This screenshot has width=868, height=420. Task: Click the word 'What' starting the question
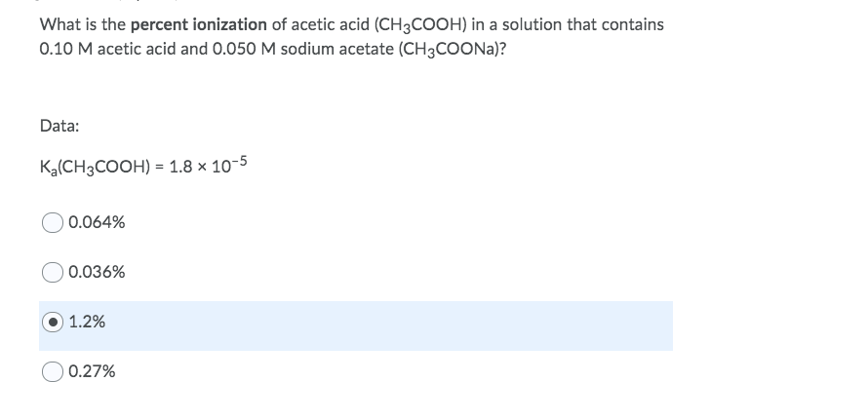[59, 24]
